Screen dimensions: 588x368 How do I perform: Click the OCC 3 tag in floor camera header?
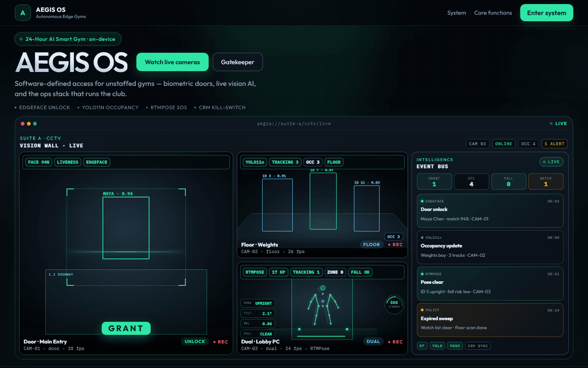coord(313,162)
